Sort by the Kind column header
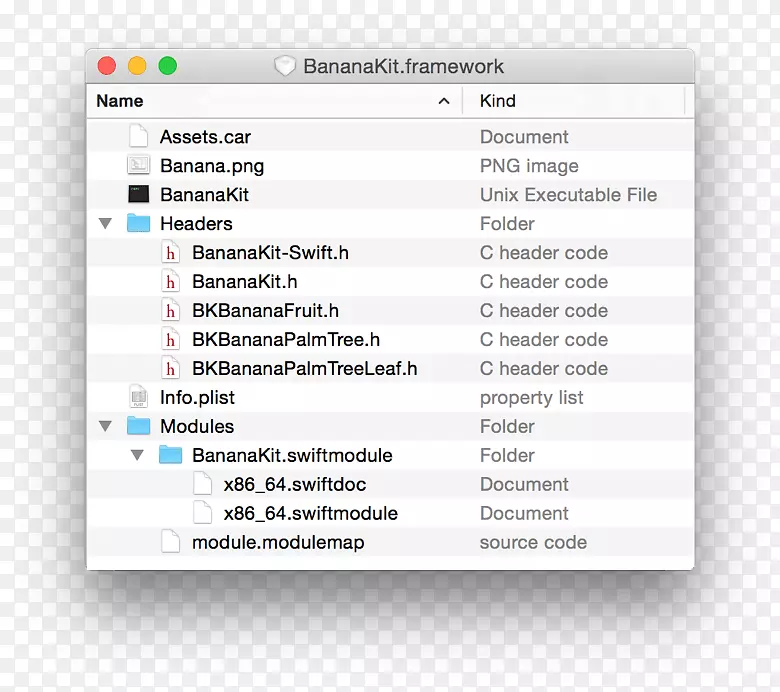Screen dimensions: 780x692 point(498,101)
